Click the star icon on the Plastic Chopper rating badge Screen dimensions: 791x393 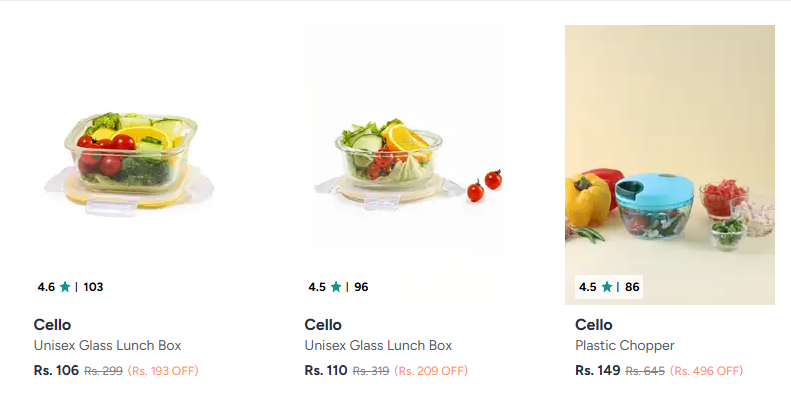click(607, 287)
